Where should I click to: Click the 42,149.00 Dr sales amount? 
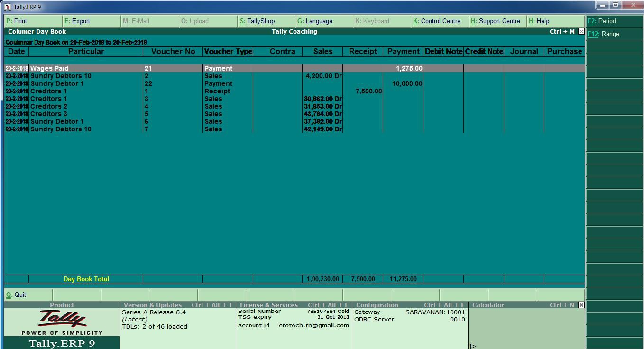[323, 129]
